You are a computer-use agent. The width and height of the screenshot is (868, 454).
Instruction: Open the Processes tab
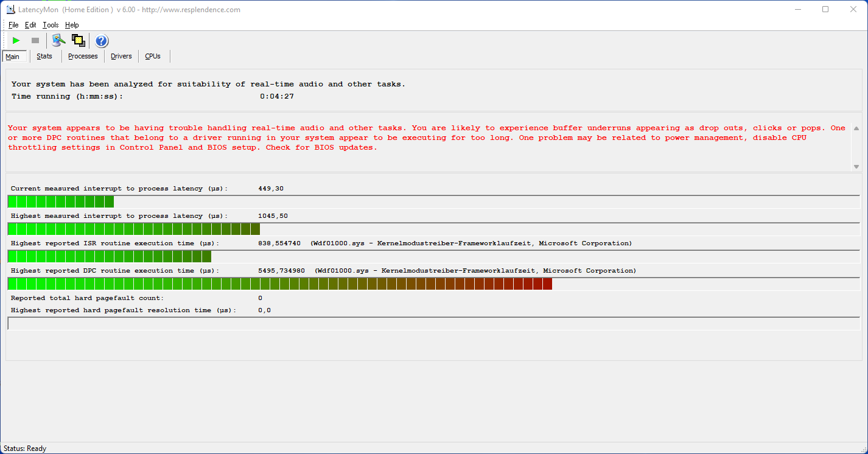point(83,56)
